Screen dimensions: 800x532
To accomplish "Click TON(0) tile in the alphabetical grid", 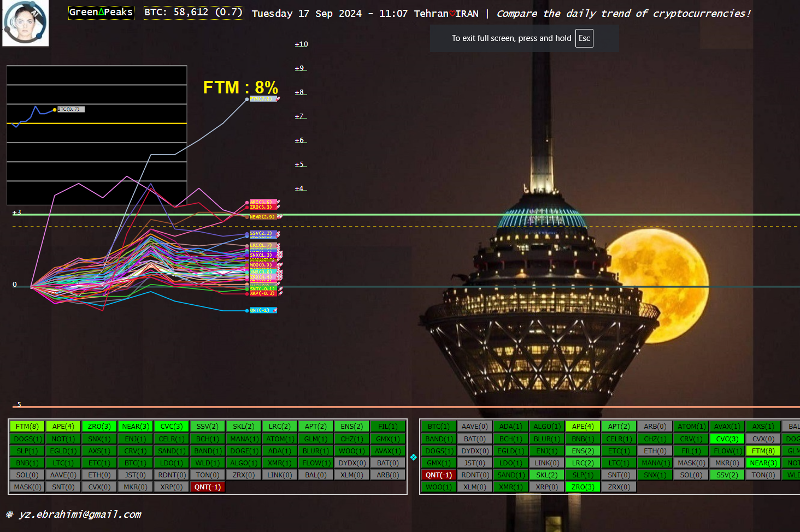I will [x=763, y=475].
